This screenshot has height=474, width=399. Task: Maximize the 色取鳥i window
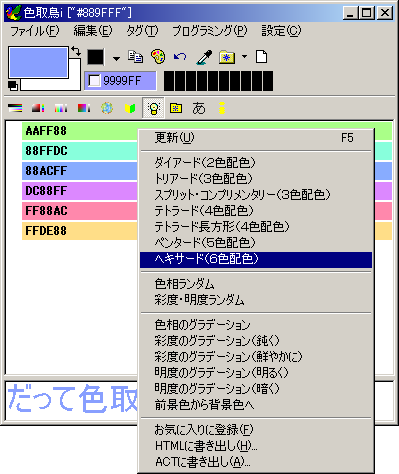[x=367, y=13]
